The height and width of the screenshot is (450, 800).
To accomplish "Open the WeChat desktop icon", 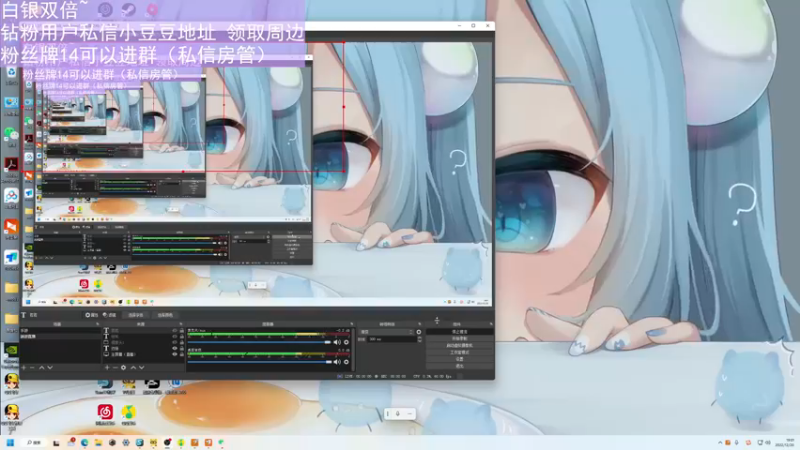I will (x=11, y=137).
